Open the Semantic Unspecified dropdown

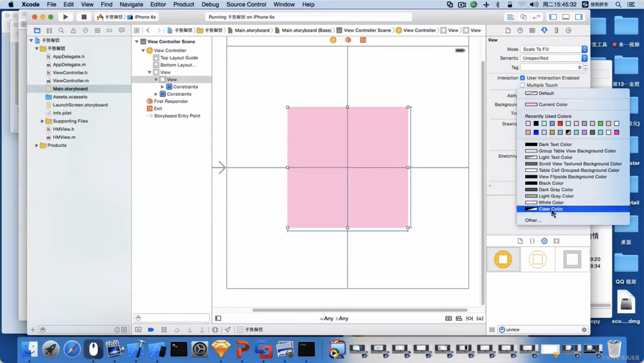[554, 58]
